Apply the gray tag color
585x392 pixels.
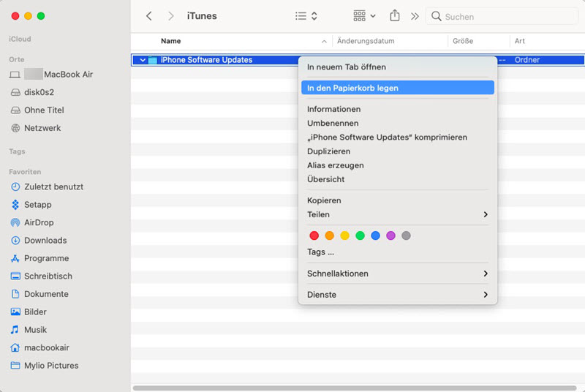tap(406, 235)
